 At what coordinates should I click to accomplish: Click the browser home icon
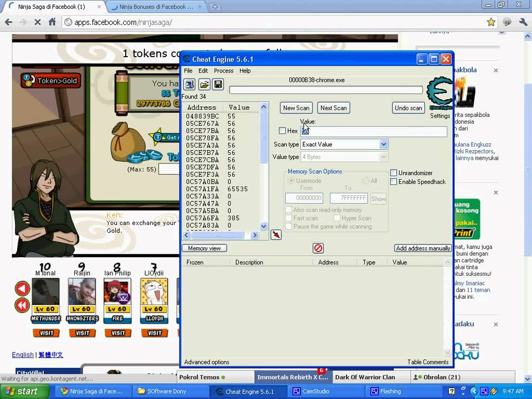click(52, 22)
